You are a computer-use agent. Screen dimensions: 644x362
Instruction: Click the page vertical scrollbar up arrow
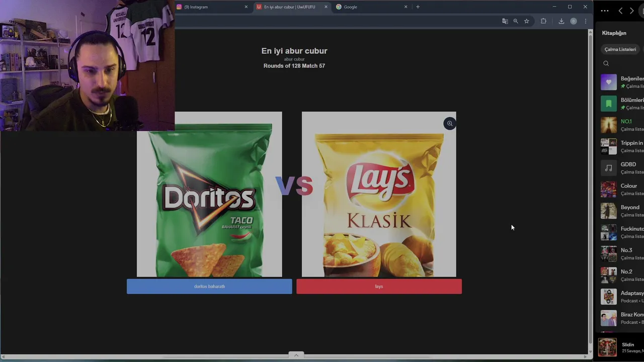591,32
